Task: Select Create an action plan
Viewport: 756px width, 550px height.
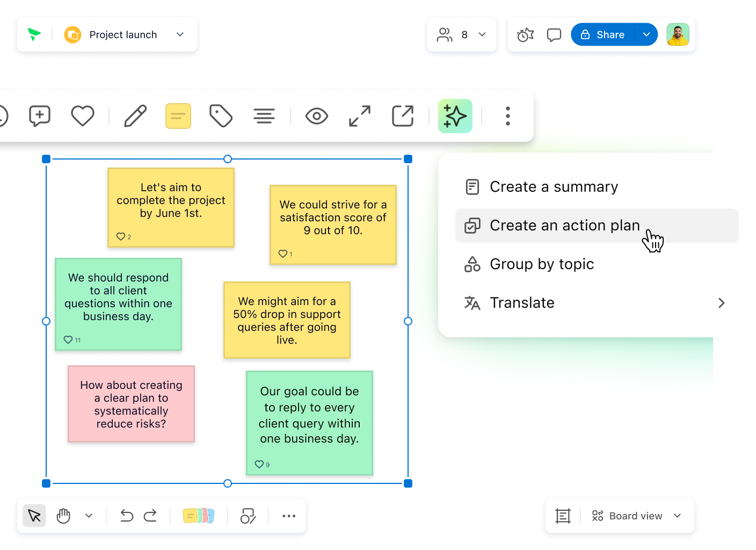Action: 597,226
